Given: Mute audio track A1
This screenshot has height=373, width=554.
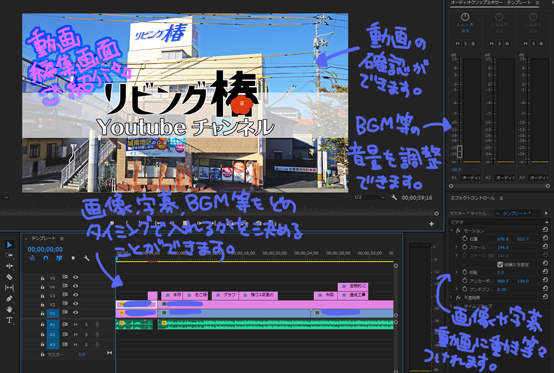Looking at the screenshot, I should point(75,324).
